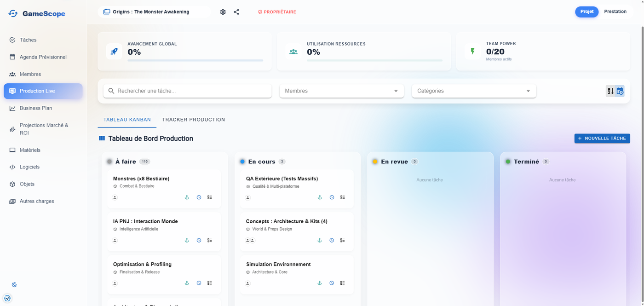Open the Origins : The Monster Awakening project selector
Screen dimensions: 644x306
154,12
